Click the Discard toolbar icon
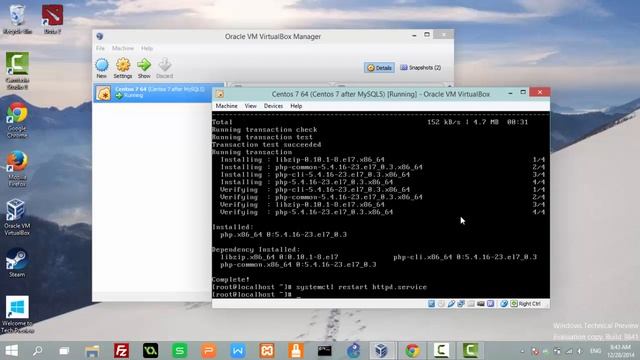This screenshot has width=640, height=360. coord(164,68)
